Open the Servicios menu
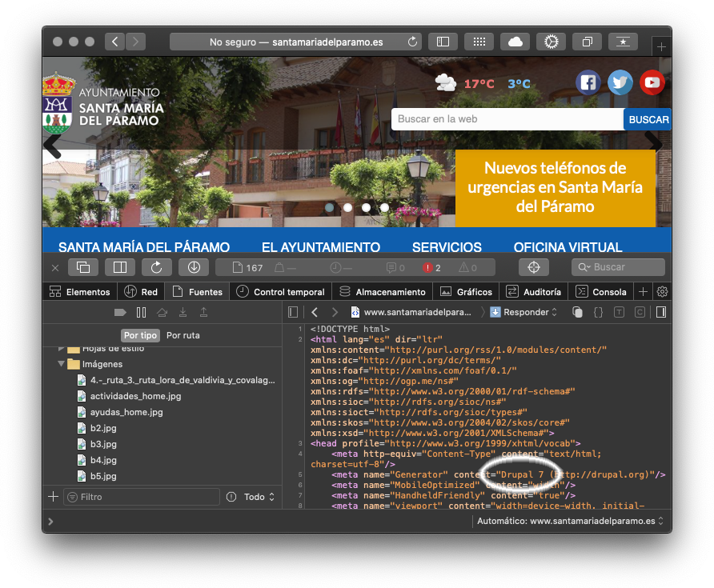714x588 pixels. 447,247
